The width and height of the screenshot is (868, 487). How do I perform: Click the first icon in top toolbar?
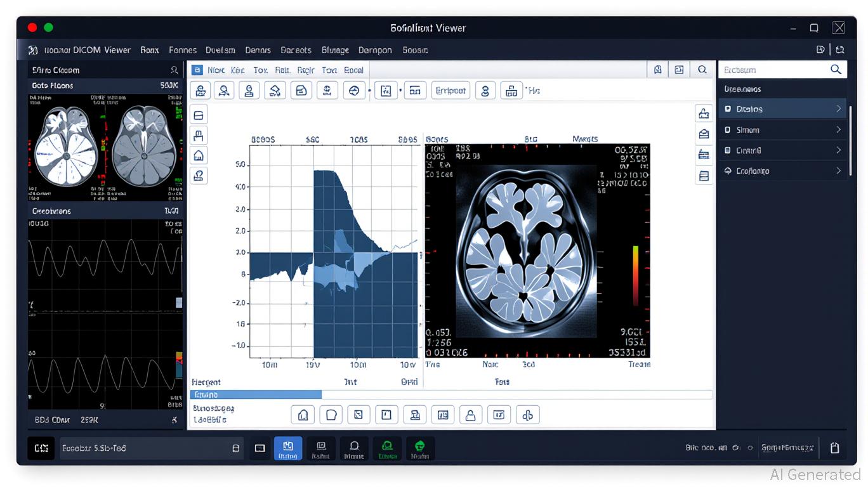tap(201, 91)
